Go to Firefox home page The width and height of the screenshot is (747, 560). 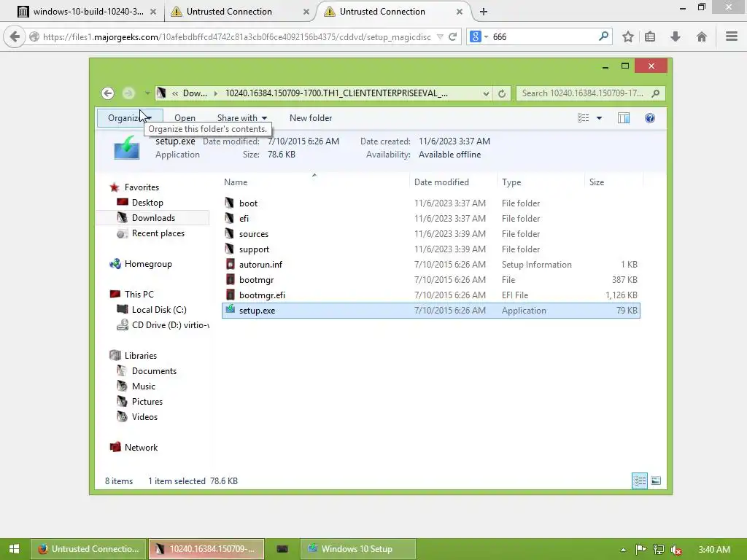701,36
